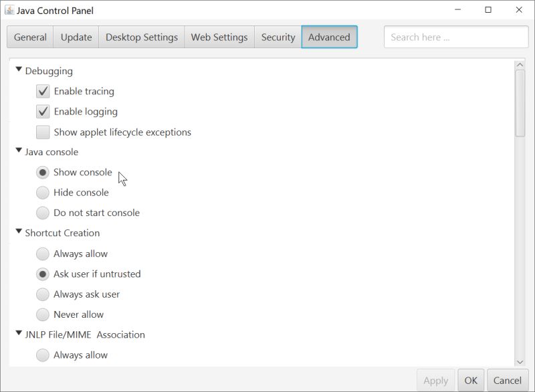This screenshot has width=535, height=392.
Task: Disable the Enable tracing checkbox
Action: (43, 92)
